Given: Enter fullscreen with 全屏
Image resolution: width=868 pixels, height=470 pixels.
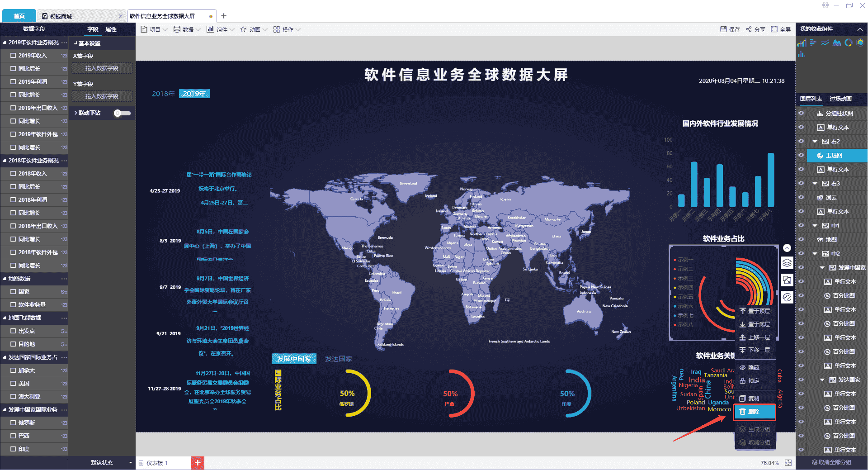Looking at the screenshot, I should point(781,29).
